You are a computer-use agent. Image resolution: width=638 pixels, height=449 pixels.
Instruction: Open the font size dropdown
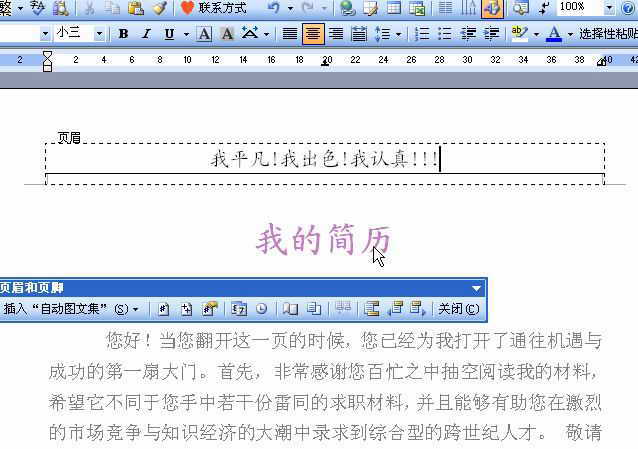(99, 34)
